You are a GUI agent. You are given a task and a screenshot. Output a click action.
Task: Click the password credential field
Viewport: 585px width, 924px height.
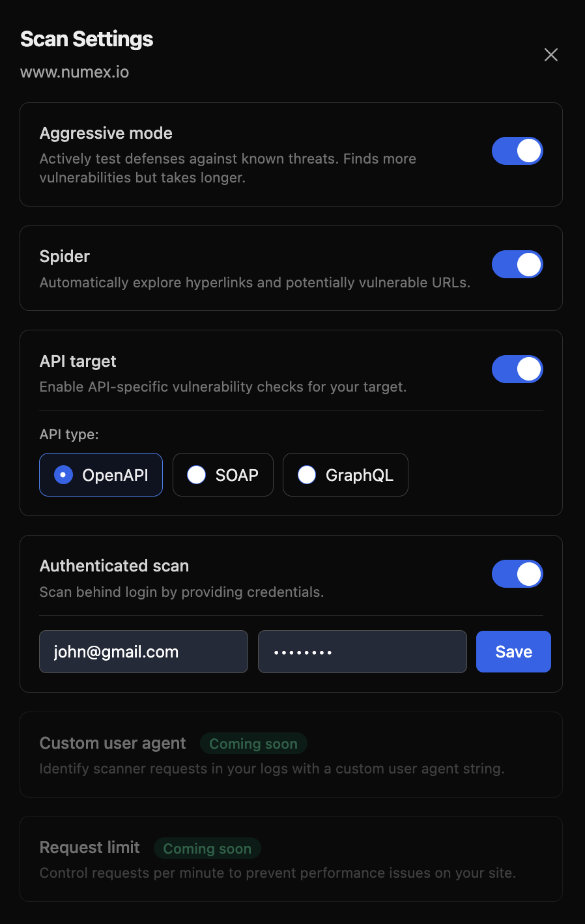pyautogui.click(x=362, y=651)
